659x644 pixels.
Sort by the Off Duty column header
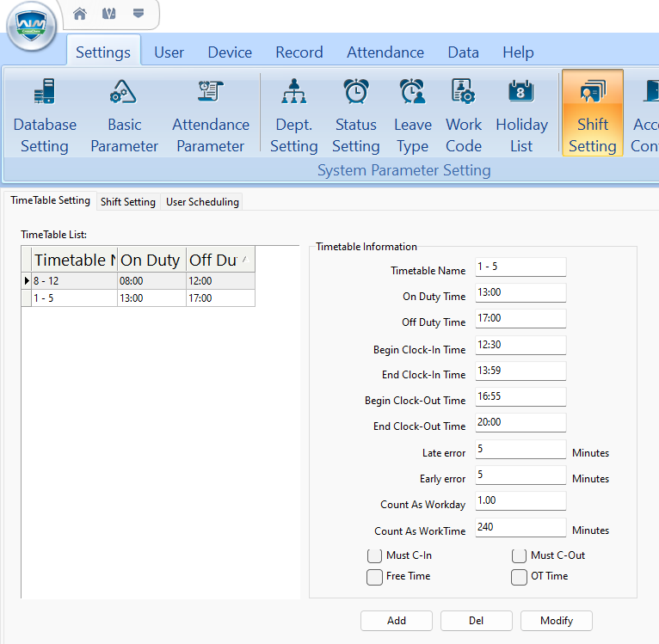pyautogui.click(x=220, y=260)
